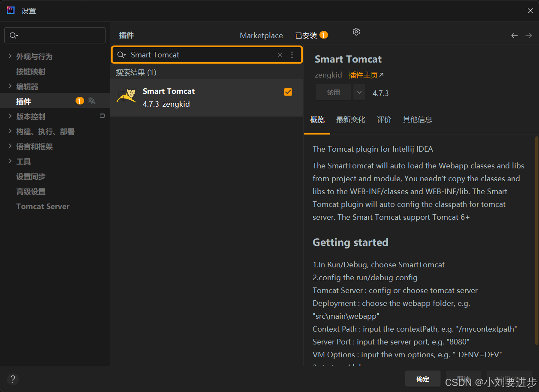
Task: Click 'The Tomcat plugin for Intellij IDEA' text
Action: (x=373, y=149)
